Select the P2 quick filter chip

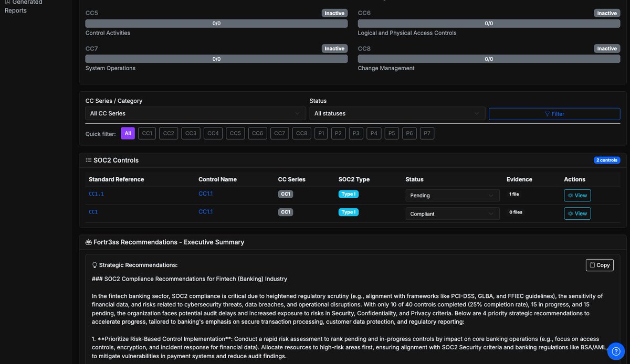coord(338,133)
